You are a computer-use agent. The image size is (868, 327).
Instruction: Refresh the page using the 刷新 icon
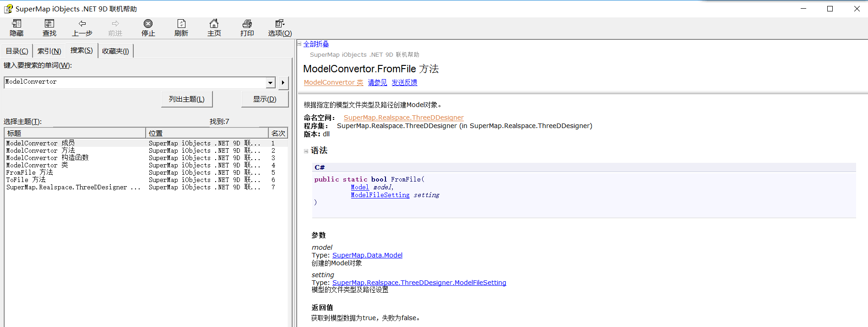181,24
